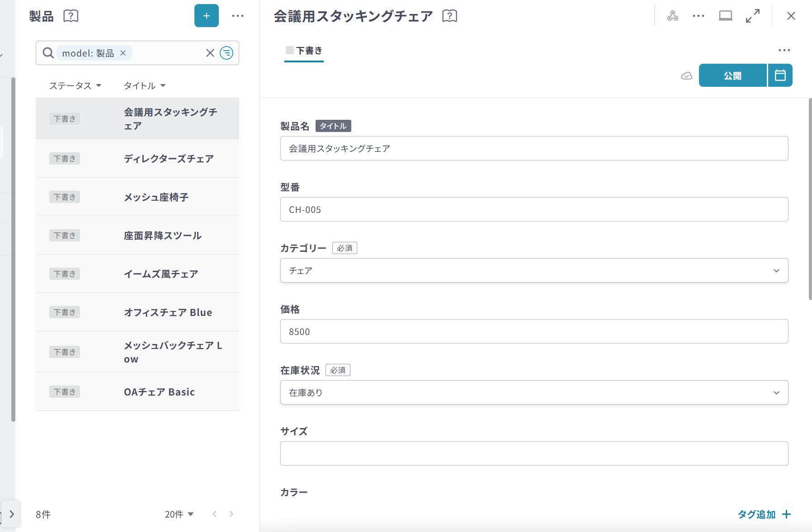Sort by ステータス column
812x532 pixels.
coord(75,85)
